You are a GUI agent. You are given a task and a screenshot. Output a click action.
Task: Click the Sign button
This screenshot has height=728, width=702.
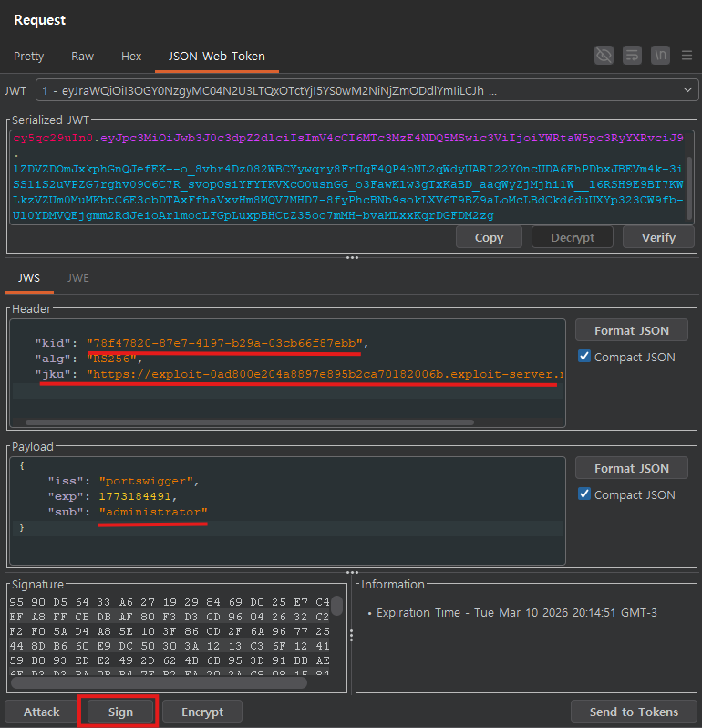tap(119, 712)
